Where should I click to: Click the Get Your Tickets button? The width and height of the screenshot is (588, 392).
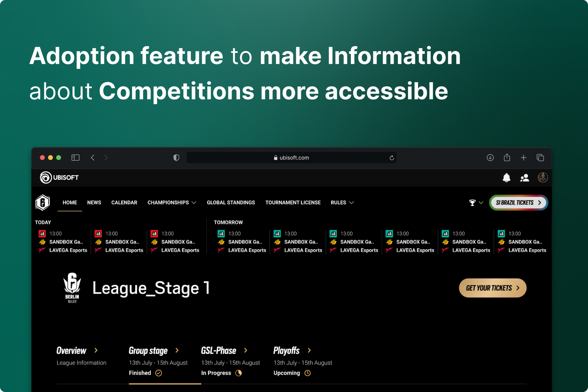pos(492,288)
